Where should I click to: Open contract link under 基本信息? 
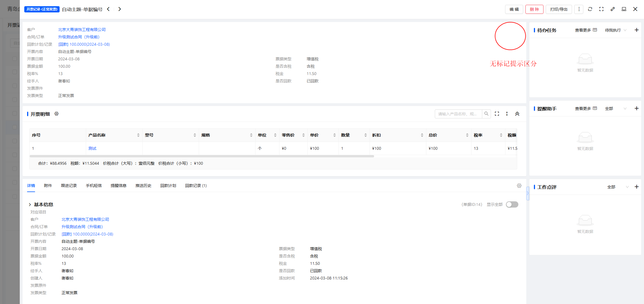(x=82, y=227)
